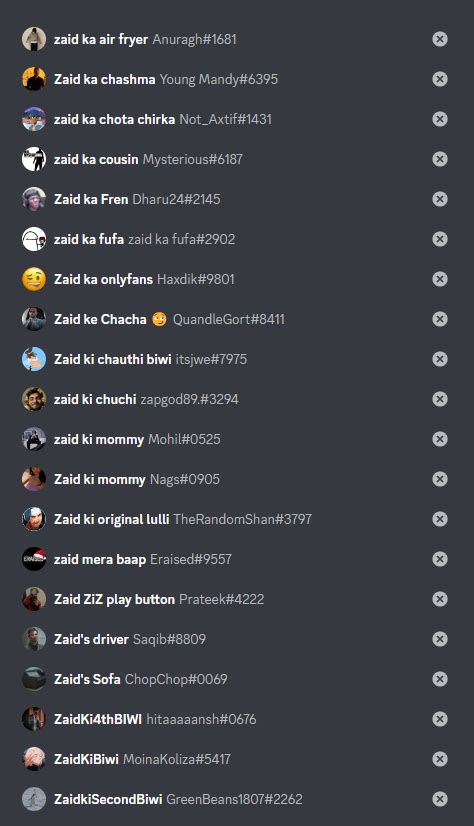
Task: Click the name zaid mera baap
Action: pos(100,559)
